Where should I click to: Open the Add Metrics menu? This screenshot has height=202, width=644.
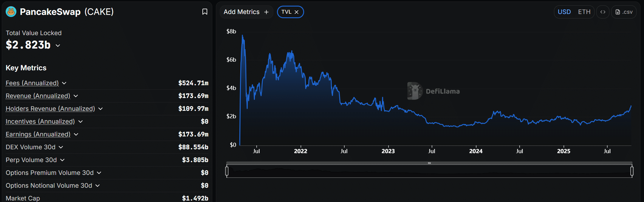242,12
